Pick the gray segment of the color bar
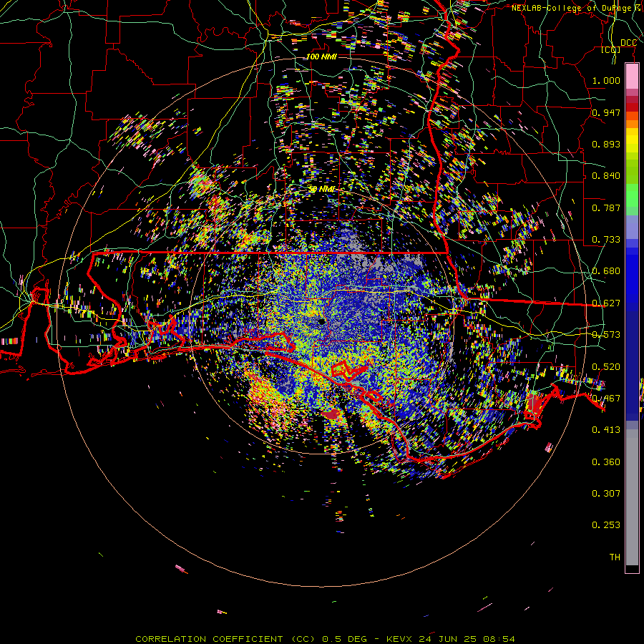 632,499
